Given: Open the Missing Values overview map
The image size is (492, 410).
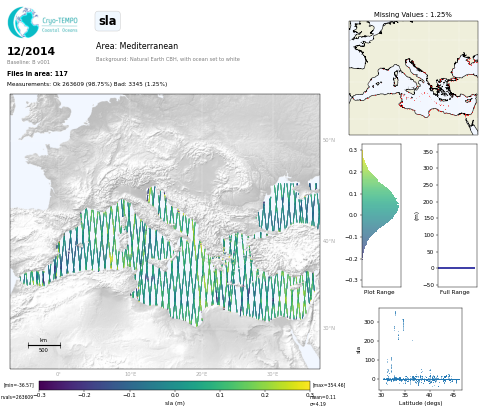Looking at the screenshot, I should click(x=413, y=78).
